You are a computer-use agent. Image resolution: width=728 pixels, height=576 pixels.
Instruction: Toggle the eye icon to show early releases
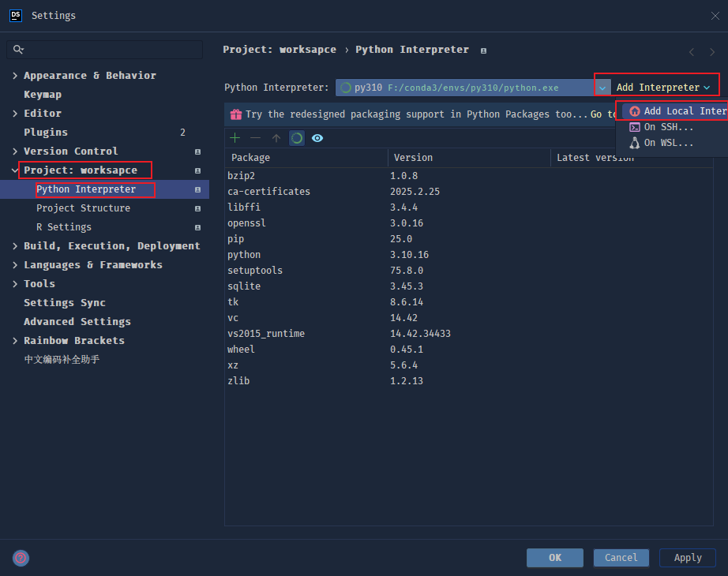click(x=316, y=138)
